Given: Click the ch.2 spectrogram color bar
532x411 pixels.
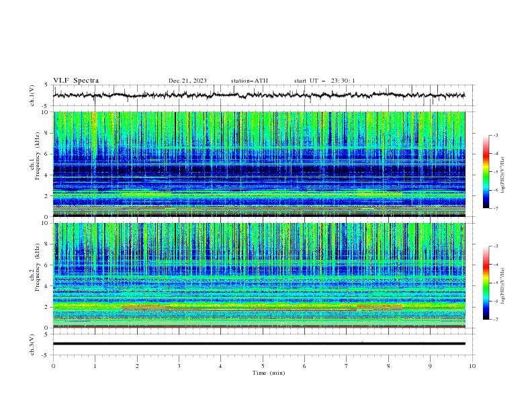Looking at the screenshot, I should pos(486,283).
